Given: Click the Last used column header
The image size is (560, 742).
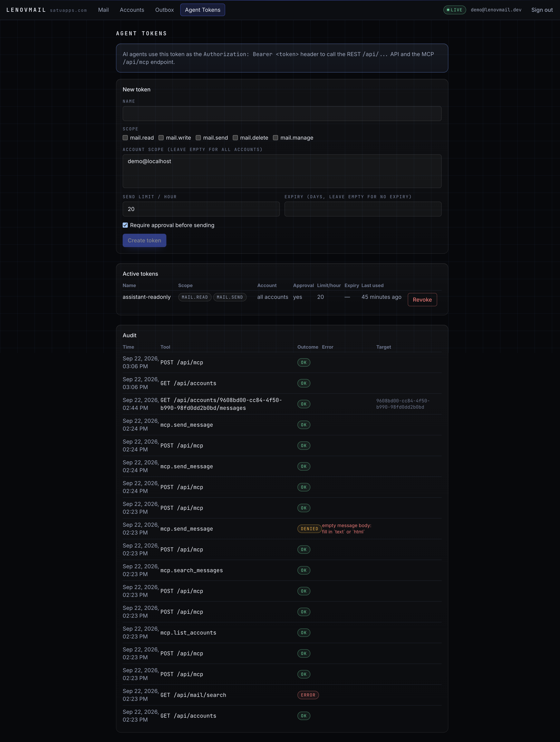Looking at the screenshot, I should (x=372, y=286).
